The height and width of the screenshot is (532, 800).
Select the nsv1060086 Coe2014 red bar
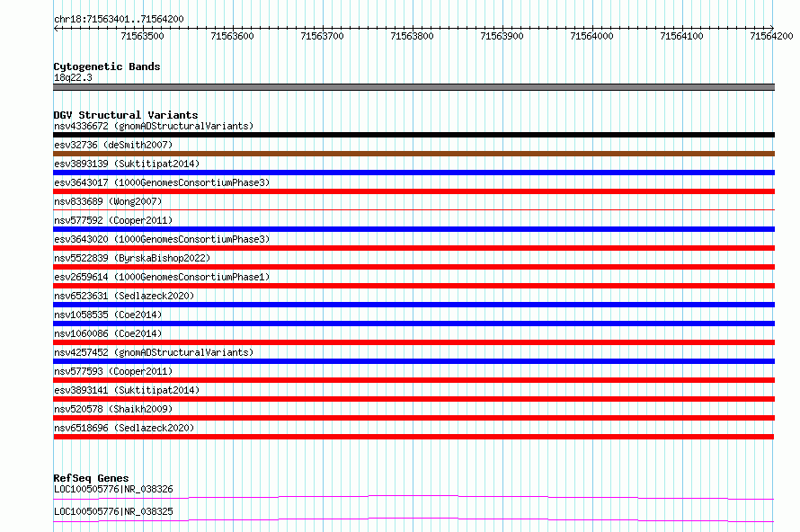pyautogui.click(x=413, y=342)
